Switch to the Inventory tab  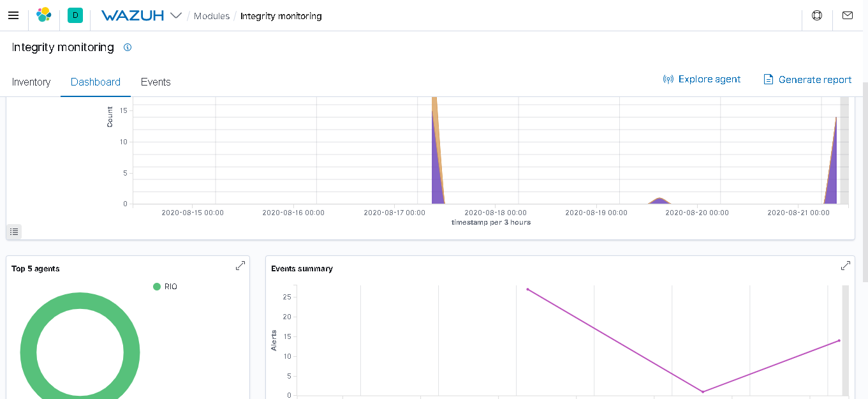31,82
